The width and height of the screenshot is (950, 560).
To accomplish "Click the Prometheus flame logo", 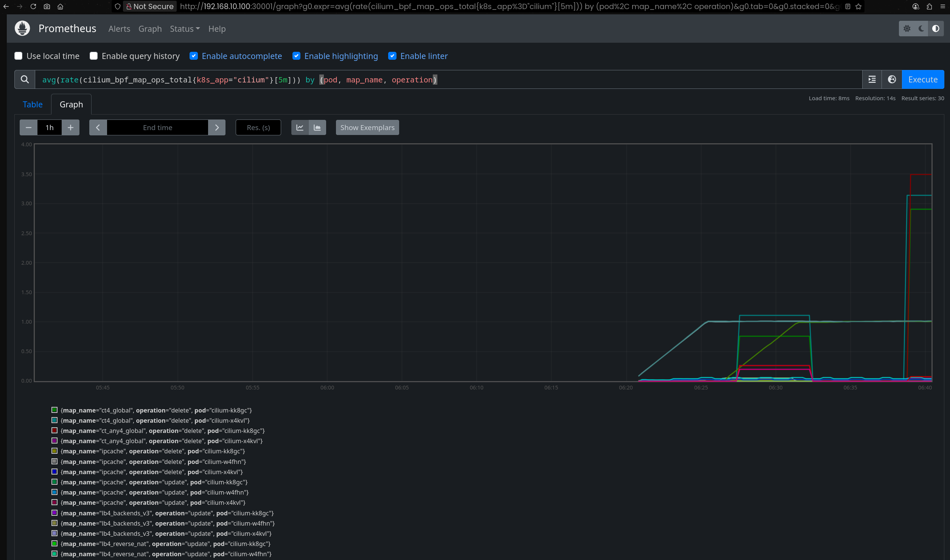I will [22, 28].
